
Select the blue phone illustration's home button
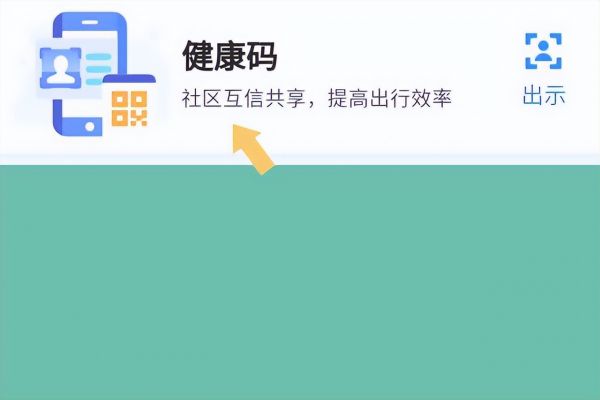tap(90, 126)
